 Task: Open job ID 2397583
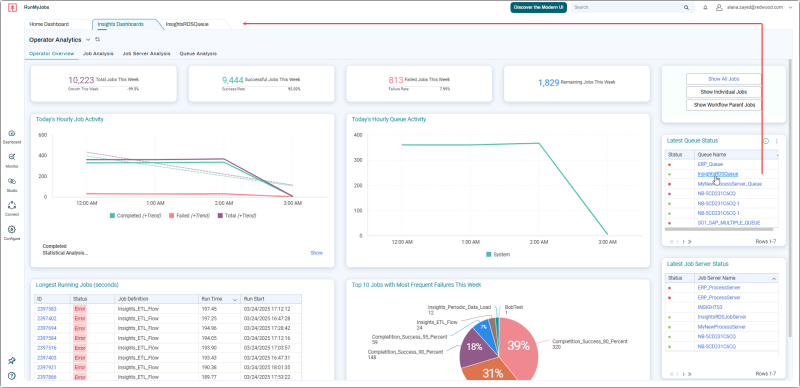tap(46, 309)
